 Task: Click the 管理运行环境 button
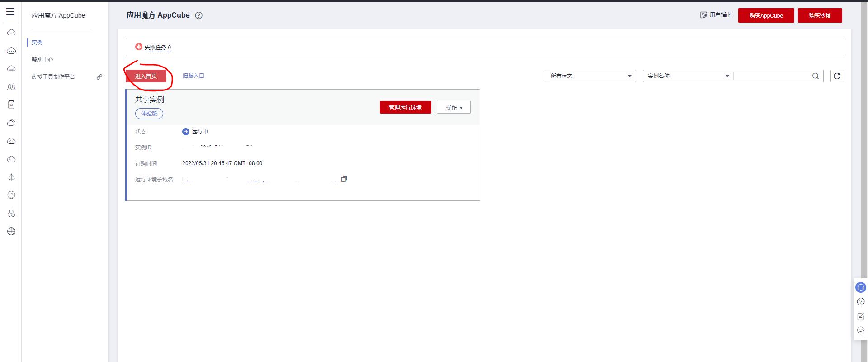coord(406,107)
